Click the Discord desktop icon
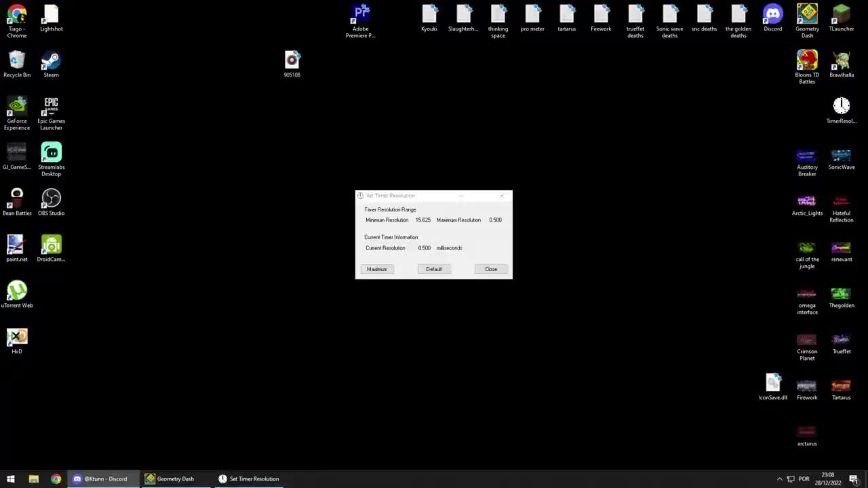Viewport: 868px width, 488px height. pyautogui.click(x=772, y=16)
